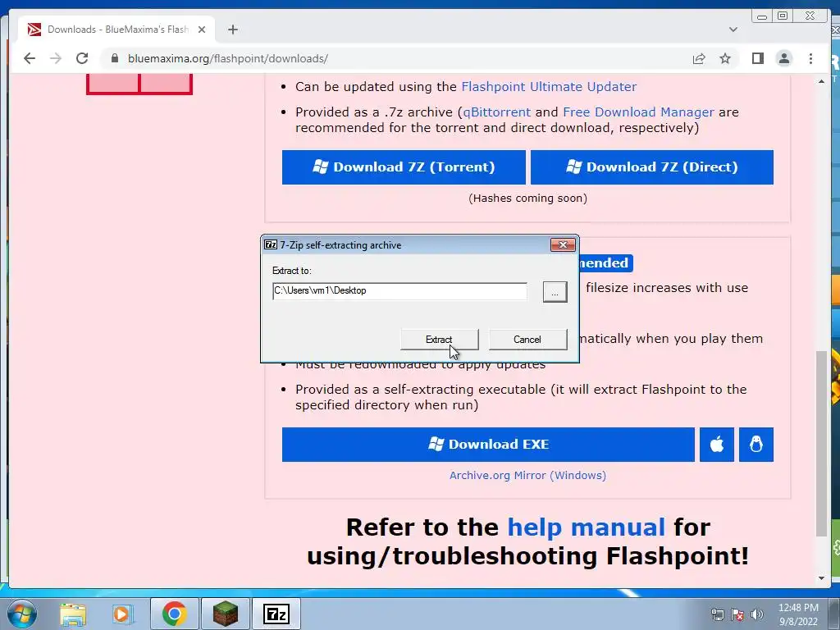
Task: Open the Chrome profile avatar icon
Action: (783, 58)
